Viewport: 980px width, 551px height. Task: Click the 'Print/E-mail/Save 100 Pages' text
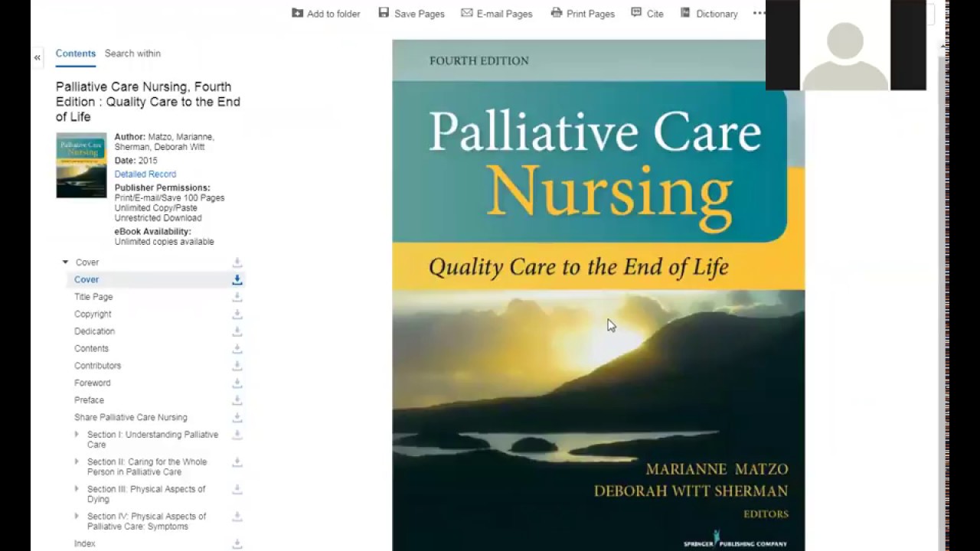point(170,198)
